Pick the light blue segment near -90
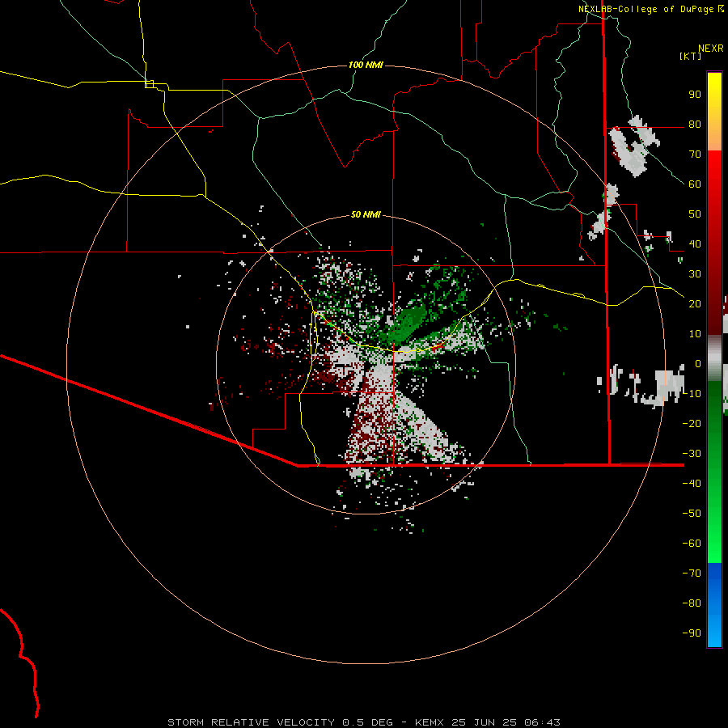 (714, 633)
